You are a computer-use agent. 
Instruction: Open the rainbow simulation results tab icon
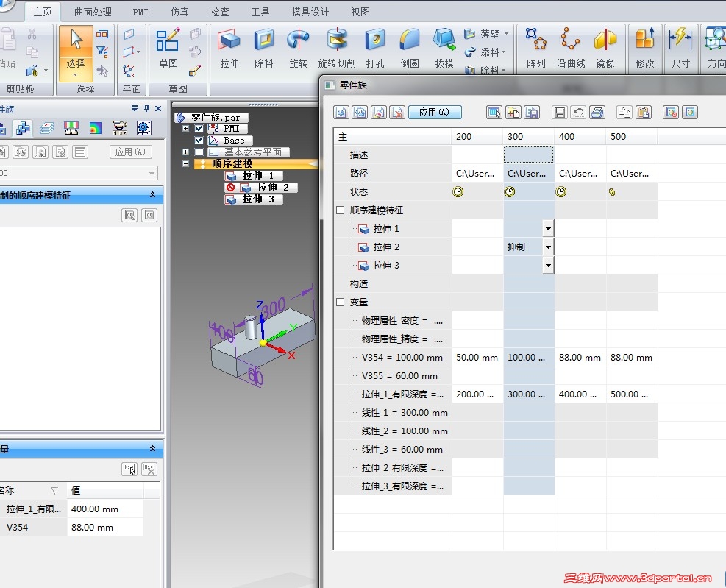pos(96,128)
